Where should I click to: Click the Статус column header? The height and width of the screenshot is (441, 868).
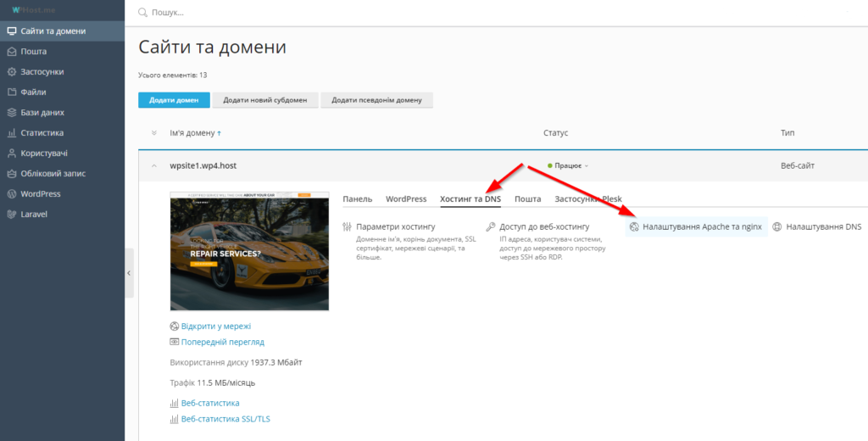pos(556,133)
